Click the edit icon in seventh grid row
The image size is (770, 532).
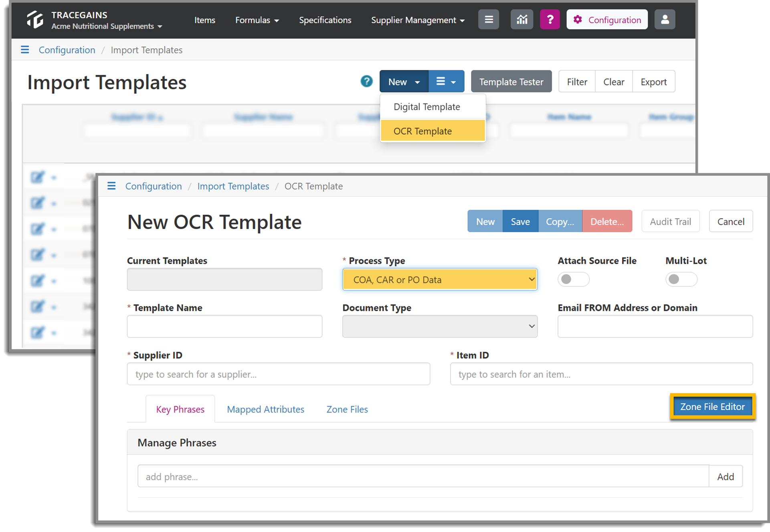point(37,332)
